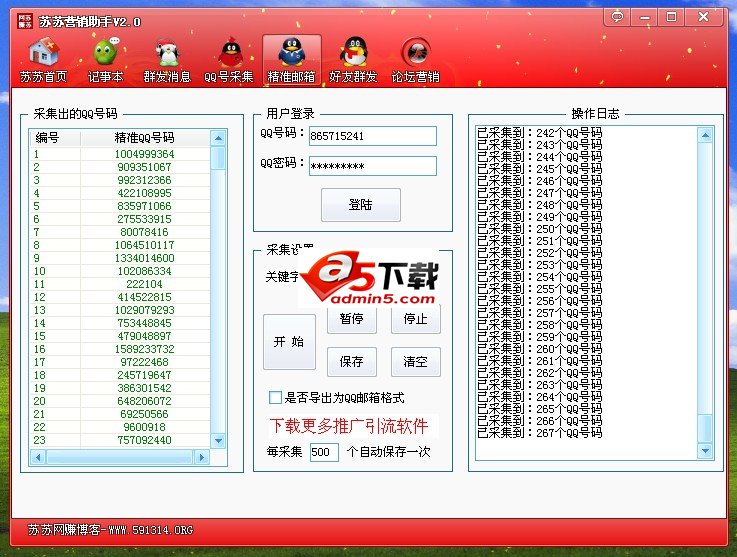
Task: Select row with QQ 80078416
Action: tap(120, 232)
